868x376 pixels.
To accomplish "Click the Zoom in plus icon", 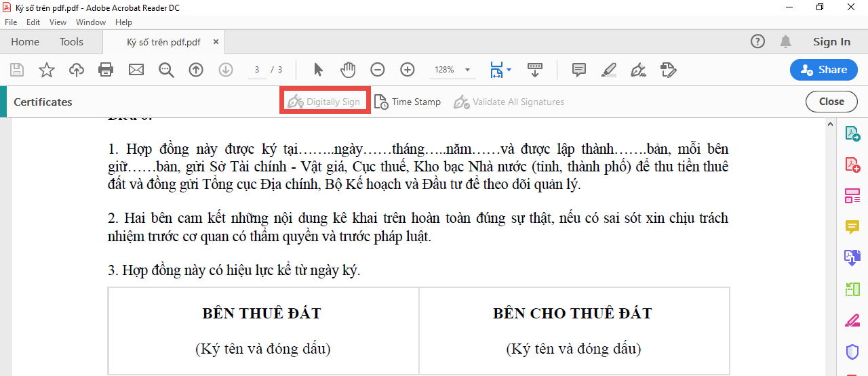I will pos(408,70).
